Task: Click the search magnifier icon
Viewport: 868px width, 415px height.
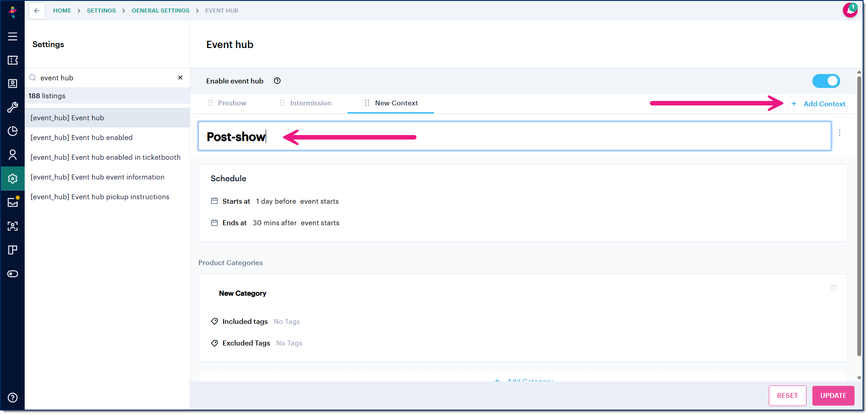Action: [33, 78]
